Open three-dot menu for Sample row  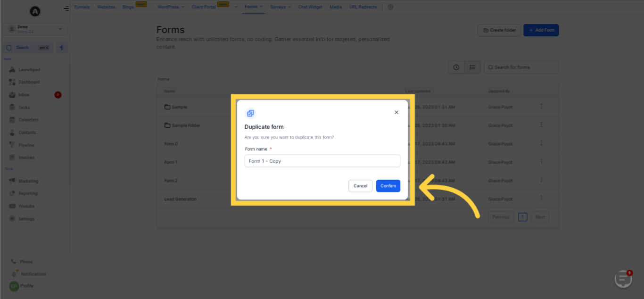pos(542,107)
